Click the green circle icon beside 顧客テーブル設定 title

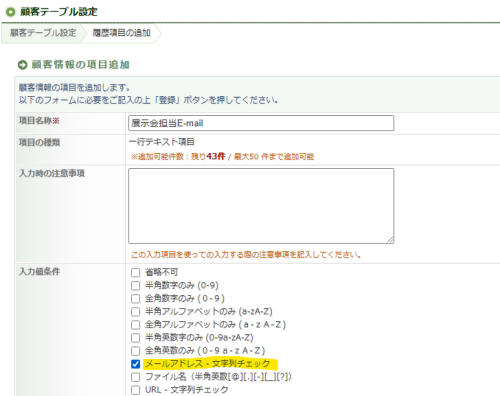pos(11,12)
